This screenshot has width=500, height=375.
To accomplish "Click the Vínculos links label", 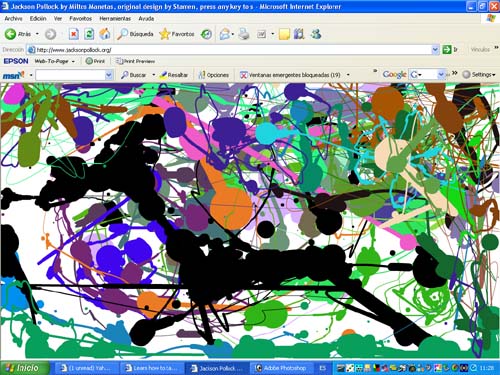I will [480, 50].
